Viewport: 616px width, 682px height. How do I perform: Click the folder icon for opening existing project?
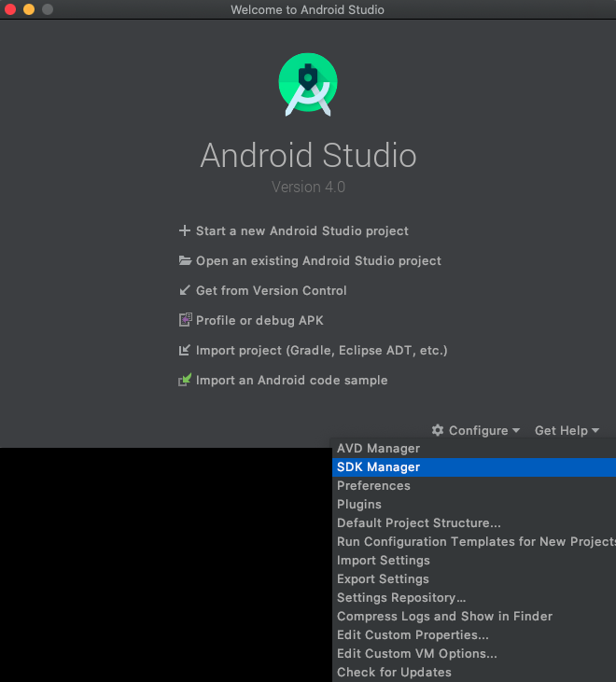(185, 260)
